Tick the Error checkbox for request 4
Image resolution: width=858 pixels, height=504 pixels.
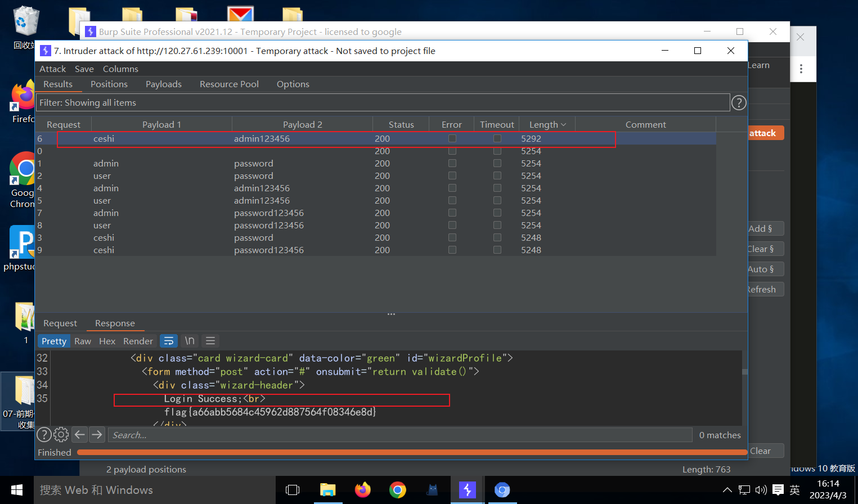[x=452, y=188]
